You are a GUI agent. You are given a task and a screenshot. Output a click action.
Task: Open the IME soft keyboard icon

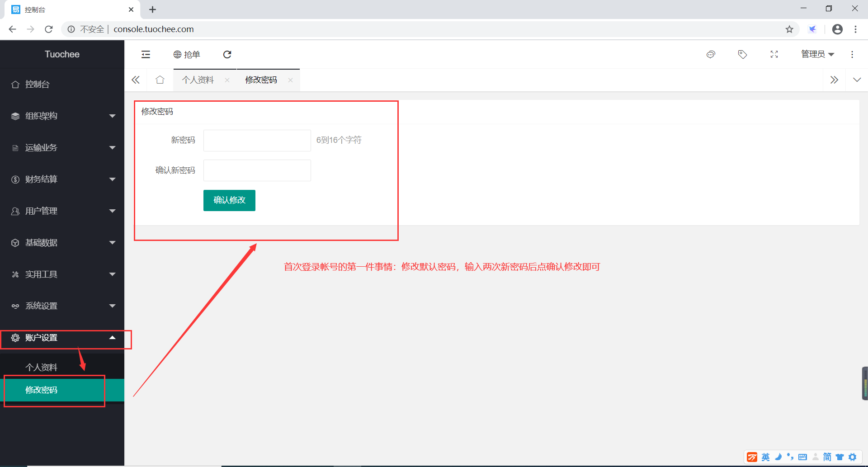coord(802,457)
